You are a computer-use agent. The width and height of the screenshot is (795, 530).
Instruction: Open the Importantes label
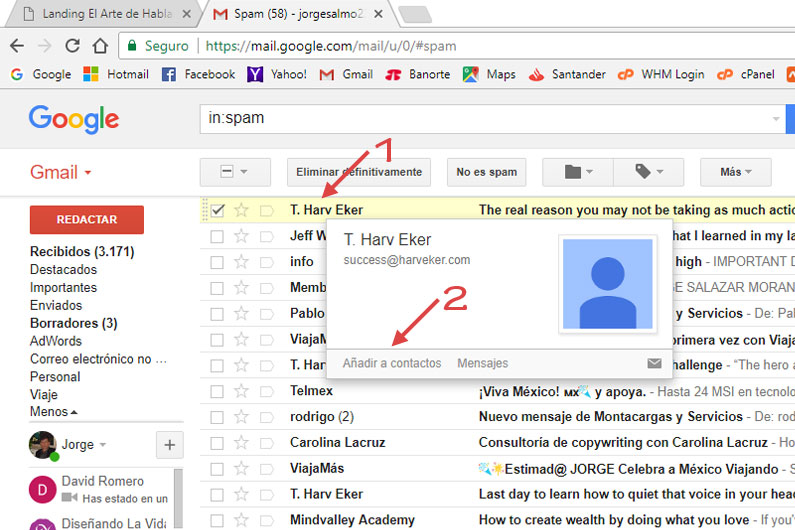[63, 288]
